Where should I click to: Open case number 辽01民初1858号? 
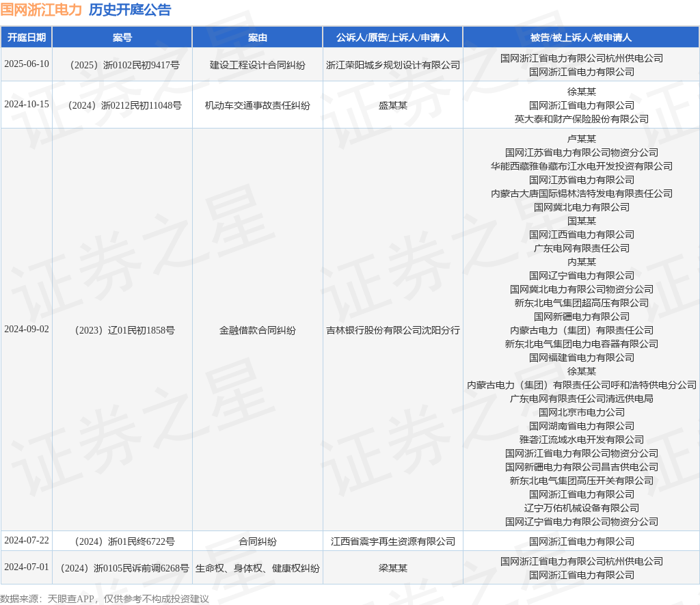coord(122,330)
